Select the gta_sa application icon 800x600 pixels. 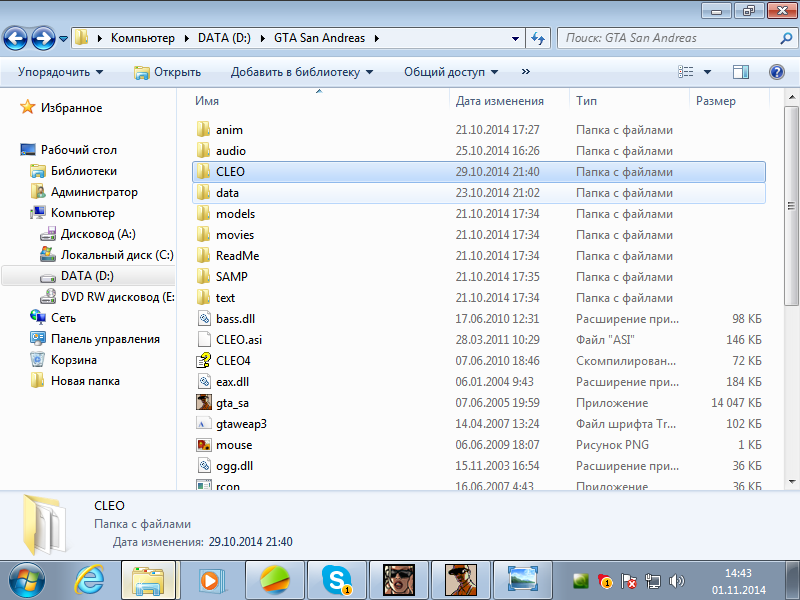click(204, 402)
